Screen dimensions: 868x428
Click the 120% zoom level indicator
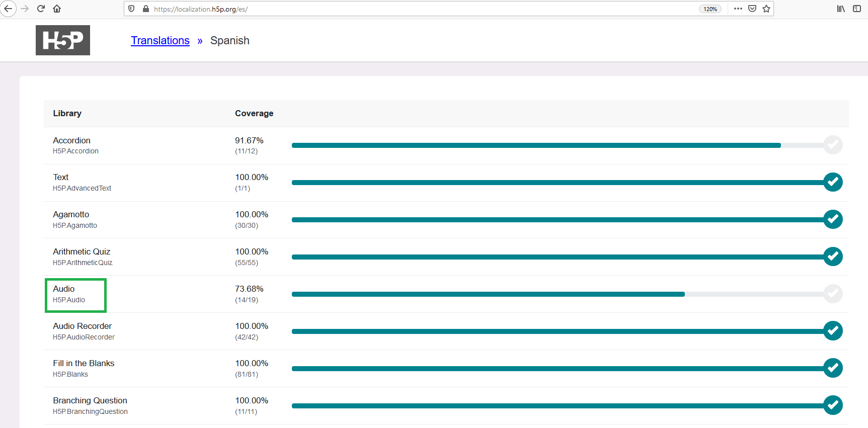click(x=710, y=9)
